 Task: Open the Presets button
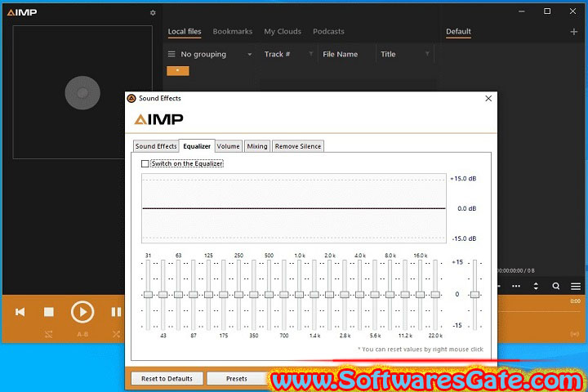tap(237, 378)
